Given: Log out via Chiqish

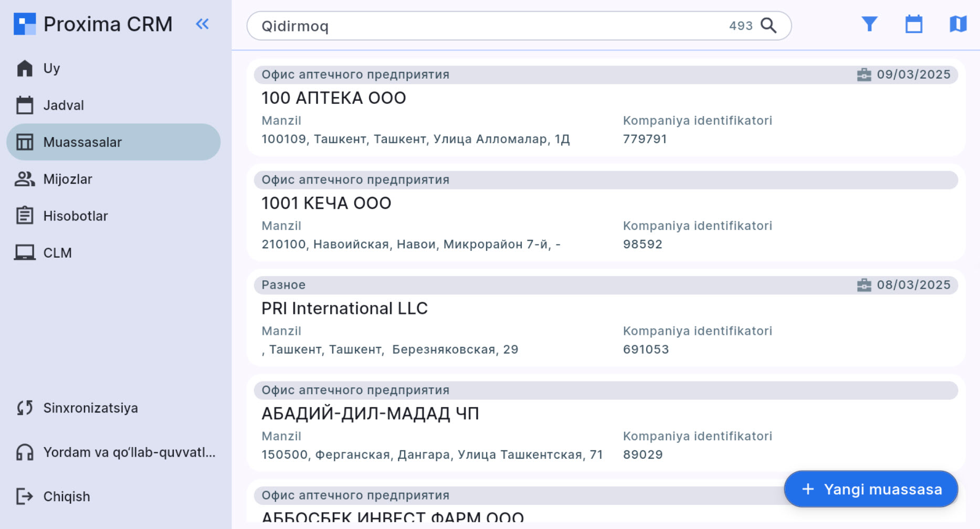Looking at the screenshot, I should (66, 496).
